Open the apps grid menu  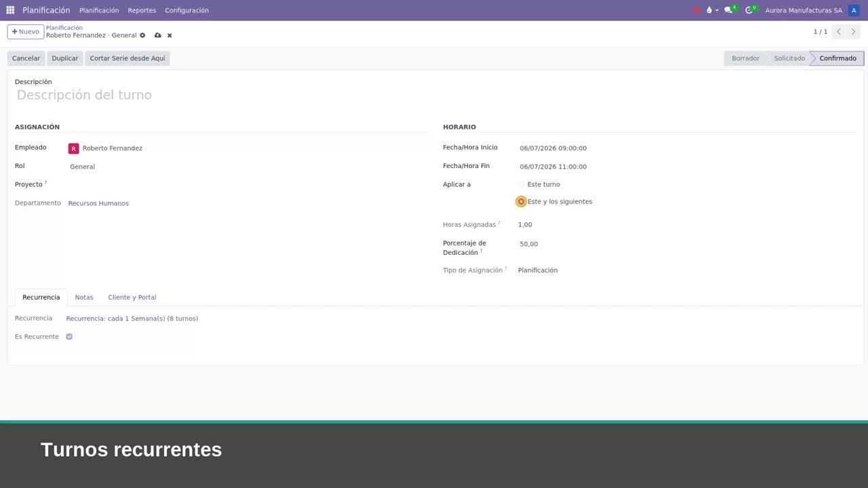click(x=10, y=10)
